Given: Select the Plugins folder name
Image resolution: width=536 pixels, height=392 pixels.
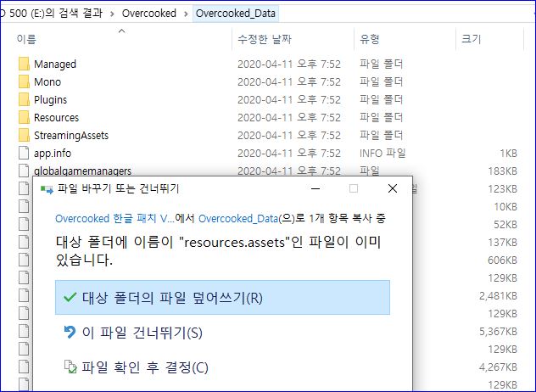Looking at the screenshot, I should click(51, 99).
